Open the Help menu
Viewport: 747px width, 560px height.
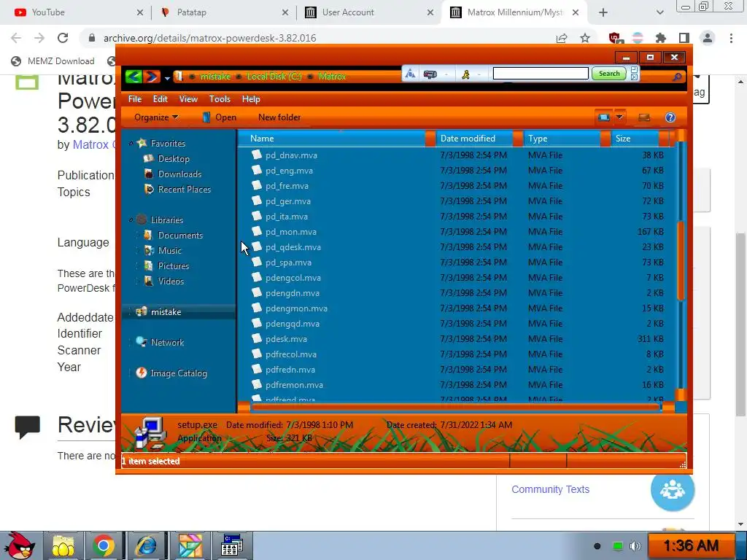tap(251, 99)
